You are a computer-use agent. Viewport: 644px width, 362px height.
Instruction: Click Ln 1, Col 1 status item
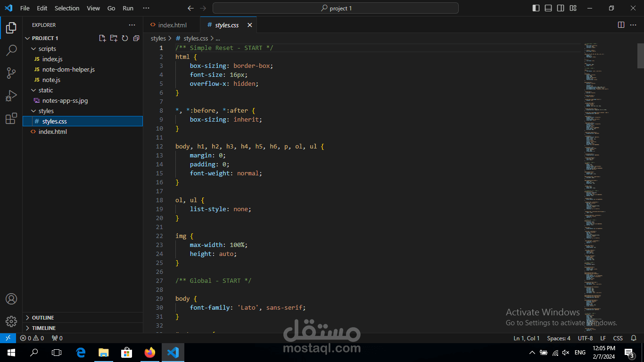(x=527, y=338)
